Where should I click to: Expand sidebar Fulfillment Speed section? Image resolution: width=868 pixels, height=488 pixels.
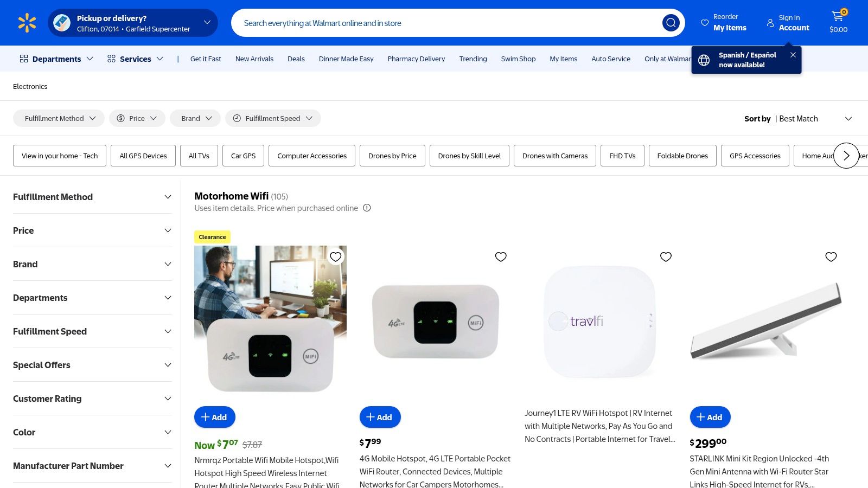pos(92,331)
